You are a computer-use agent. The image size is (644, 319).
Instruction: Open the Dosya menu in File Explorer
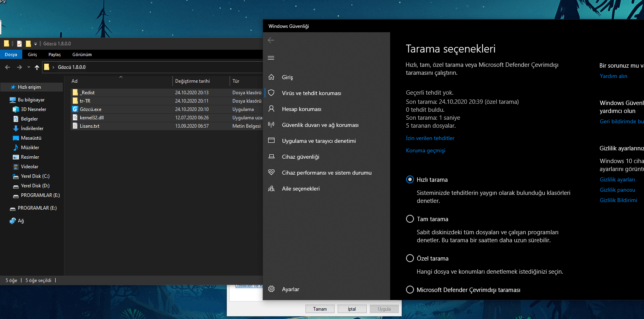point(11,54)
